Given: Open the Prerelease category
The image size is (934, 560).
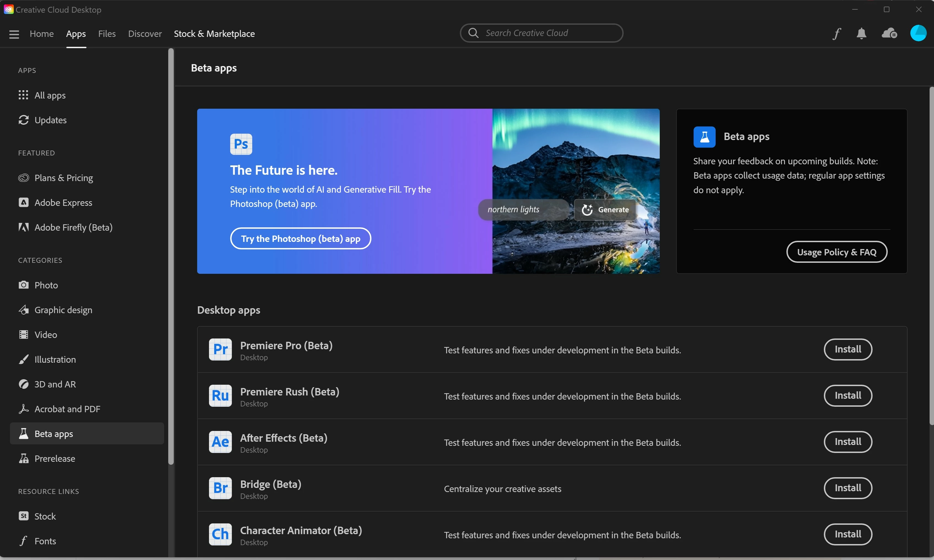Looking at the screenshot, I should point(54,458).
